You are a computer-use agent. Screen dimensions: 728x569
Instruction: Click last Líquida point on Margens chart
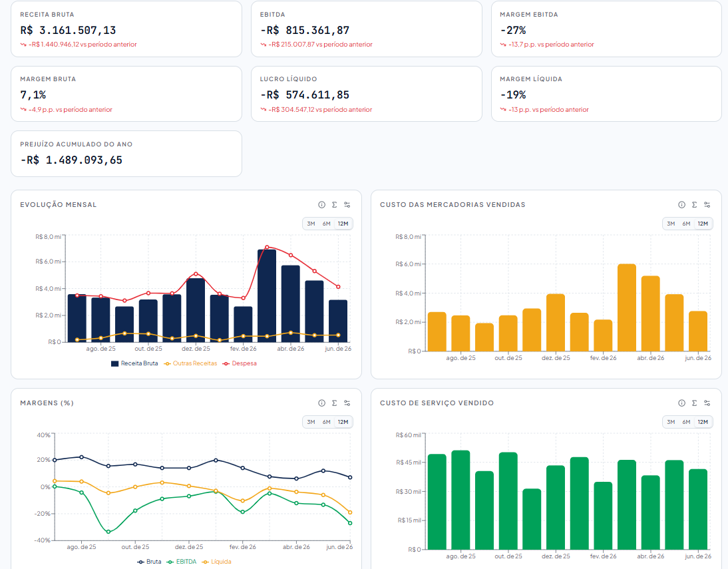click(350, 512)
